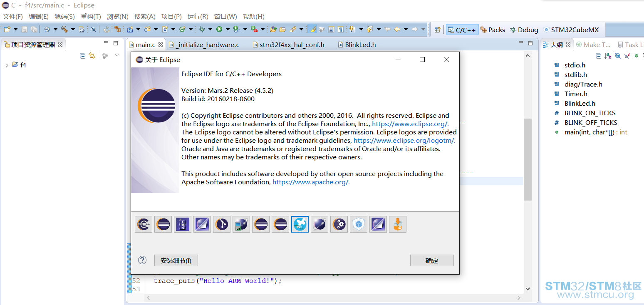Open the Build hammer dropdown arrow
Viewport: 644px width, 305px height.
click(x=73, y=29)
